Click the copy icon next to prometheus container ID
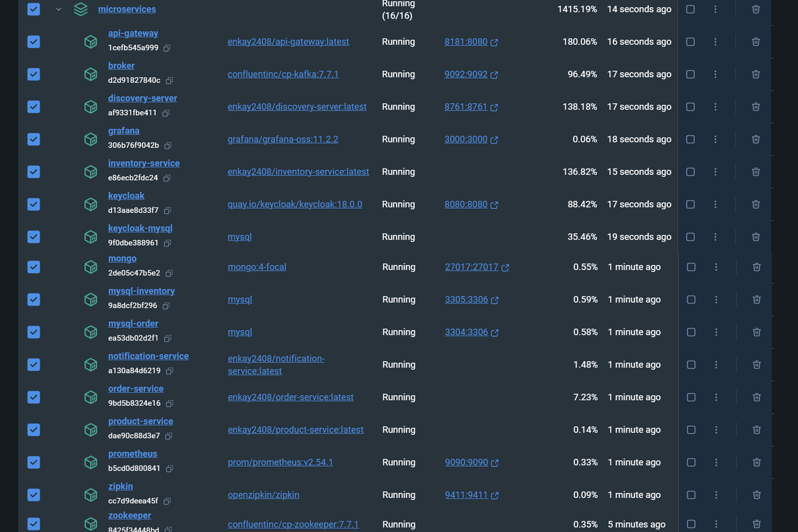This screenshot has width=798, height=532. [x=169, y=469]
